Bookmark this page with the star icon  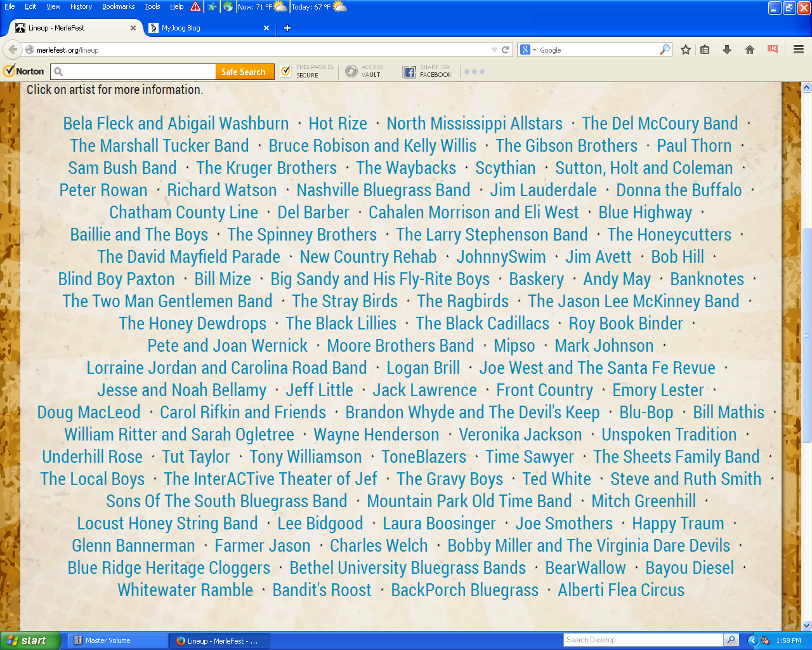pos(686,50)
